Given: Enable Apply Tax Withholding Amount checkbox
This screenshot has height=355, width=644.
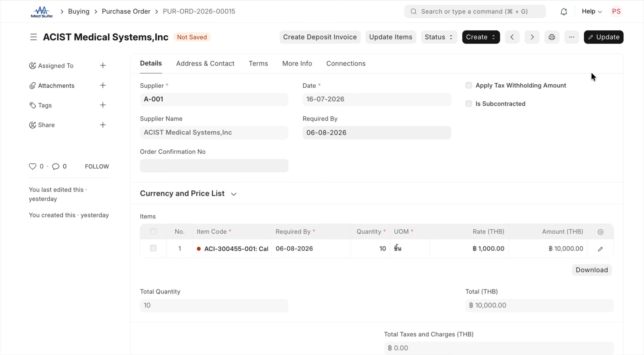Looking at the screenshot, I should click(469, 85).
